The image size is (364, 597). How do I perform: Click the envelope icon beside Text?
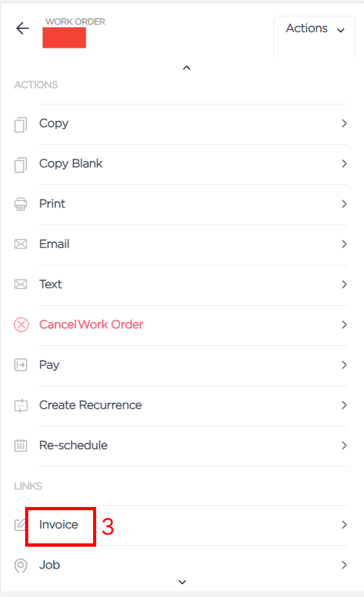pyautogui.click(x=21, y=284)
